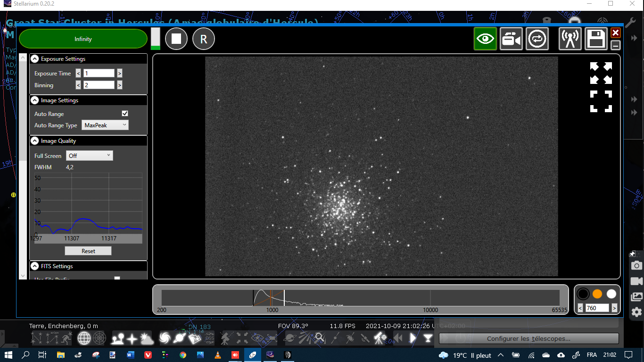Open the Windows notification center
Screen dimensions: 644x362
click(628, 355)
